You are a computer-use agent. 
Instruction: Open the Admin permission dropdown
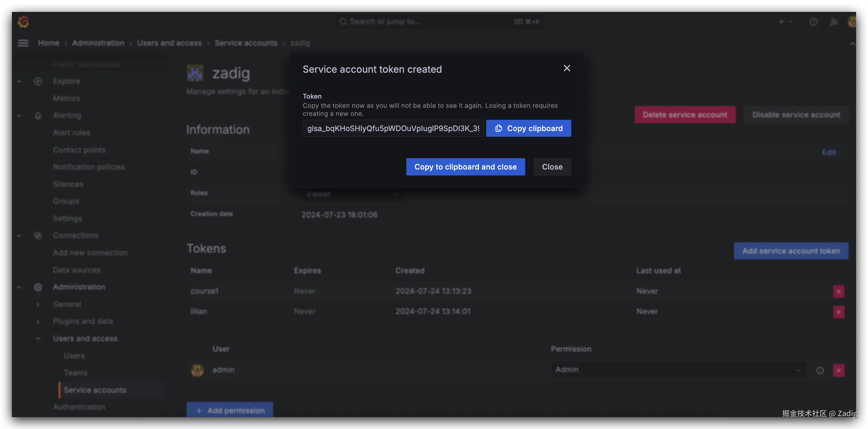(678, 370)
